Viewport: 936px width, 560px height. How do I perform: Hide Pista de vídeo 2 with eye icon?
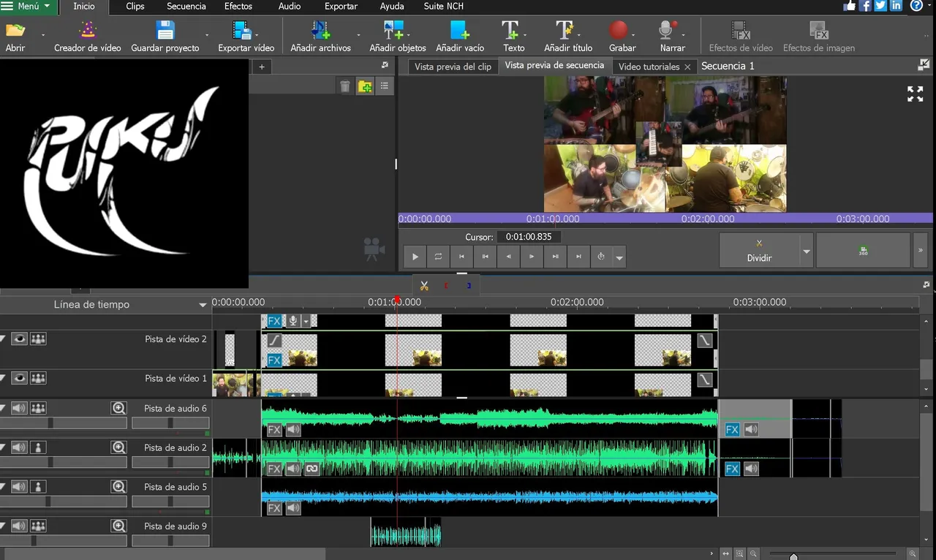point(19,338)
